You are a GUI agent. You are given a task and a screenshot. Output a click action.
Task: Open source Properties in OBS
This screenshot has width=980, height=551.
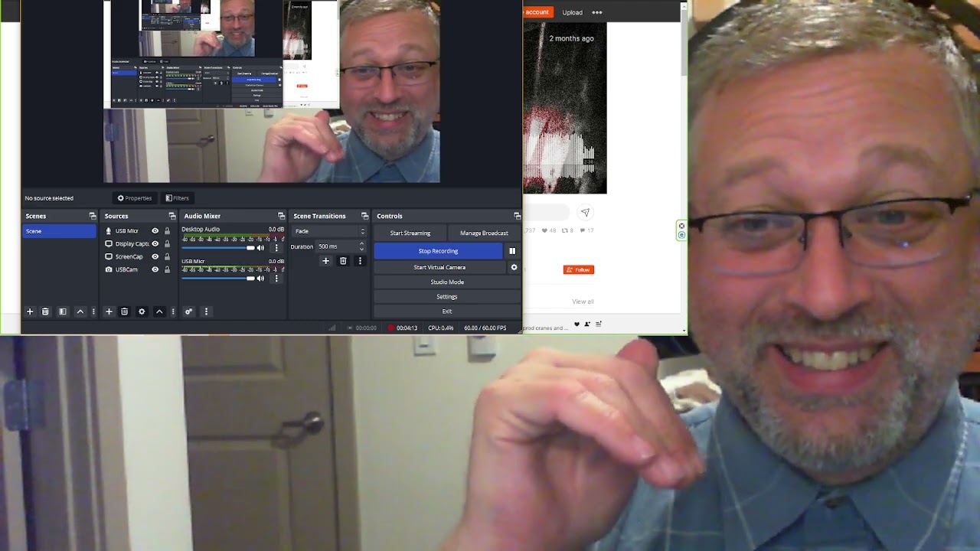[135, 198]
